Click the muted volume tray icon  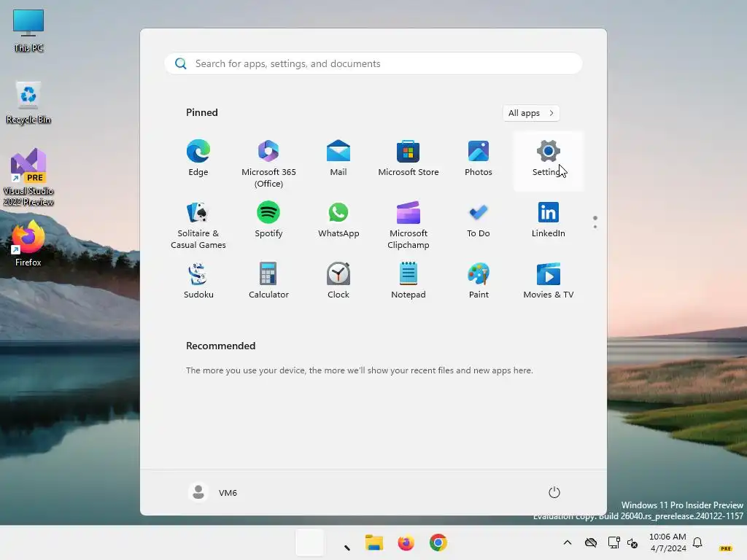[x=632, y=542]
